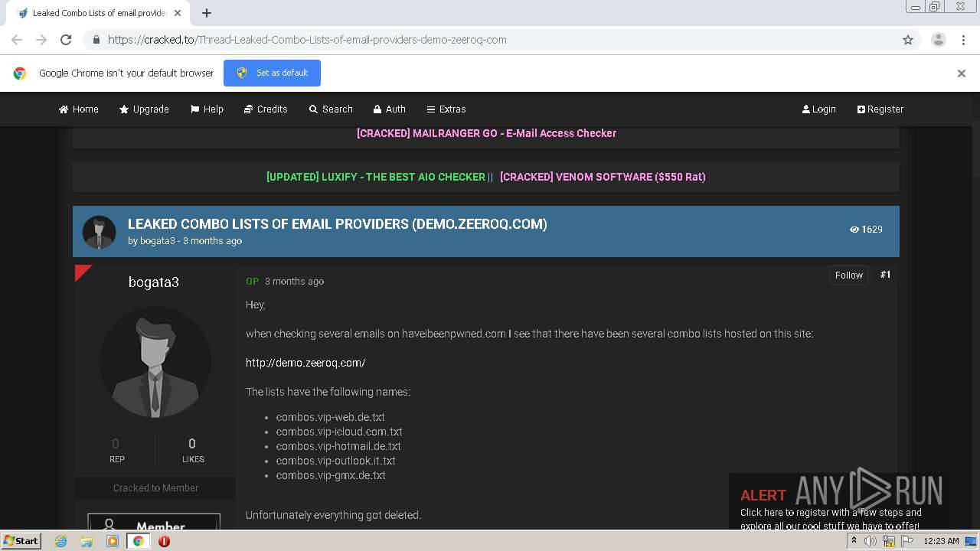Click combos.vip-gmx.de.txt list entry

pos(331,475)
